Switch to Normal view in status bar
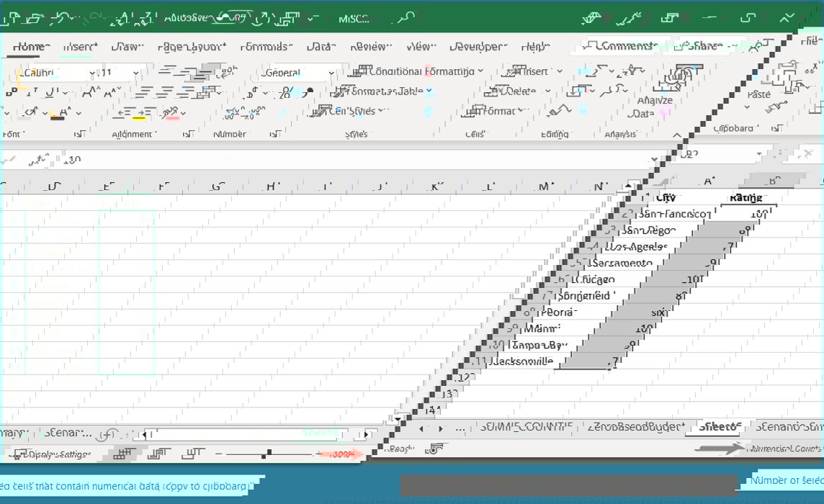 (x=123, y=454)
